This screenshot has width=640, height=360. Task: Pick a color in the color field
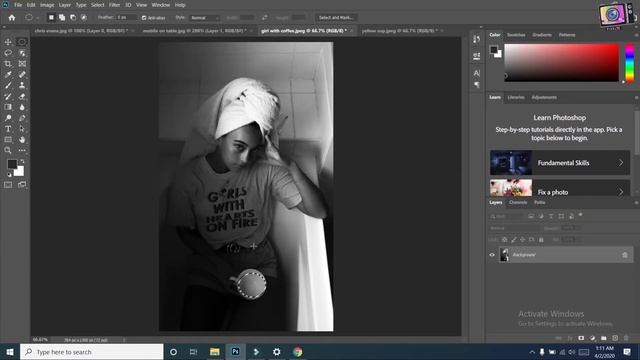(562, 63)
